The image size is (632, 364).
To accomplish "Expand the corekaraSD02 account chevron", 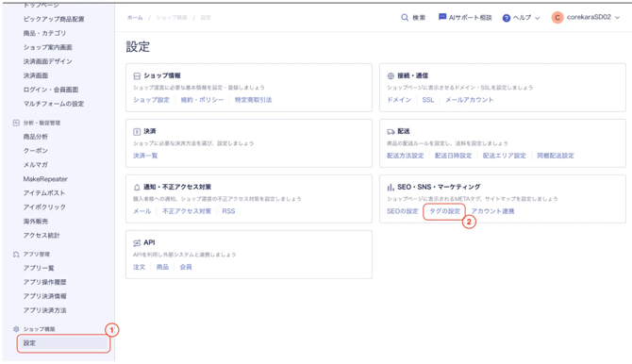I will tap(617, 18).
